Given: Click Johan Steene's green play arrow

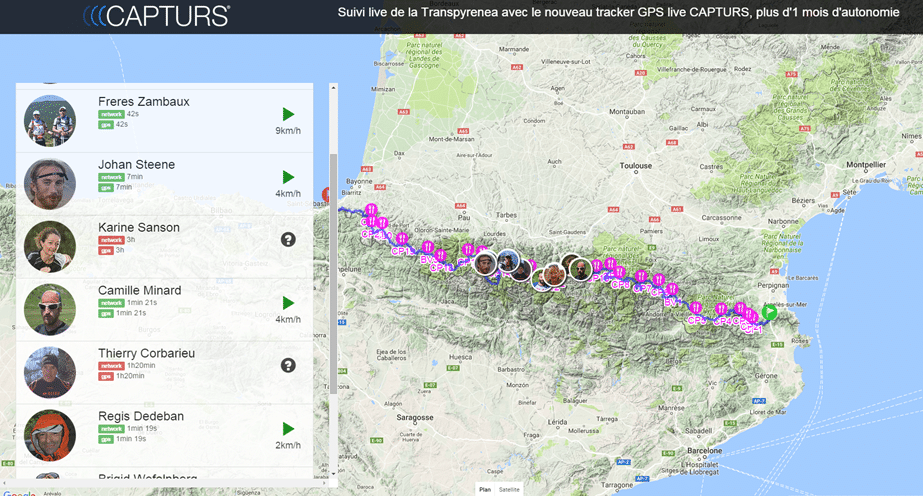Looking at the screenshot, I should coord(288,177).
